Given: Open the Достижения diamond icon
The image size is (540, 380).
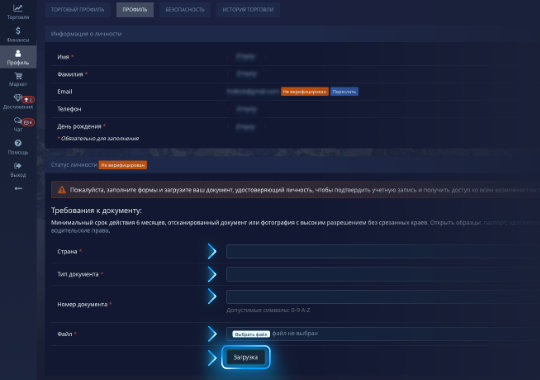Looking at the screenshot, I should pos(18,98).
